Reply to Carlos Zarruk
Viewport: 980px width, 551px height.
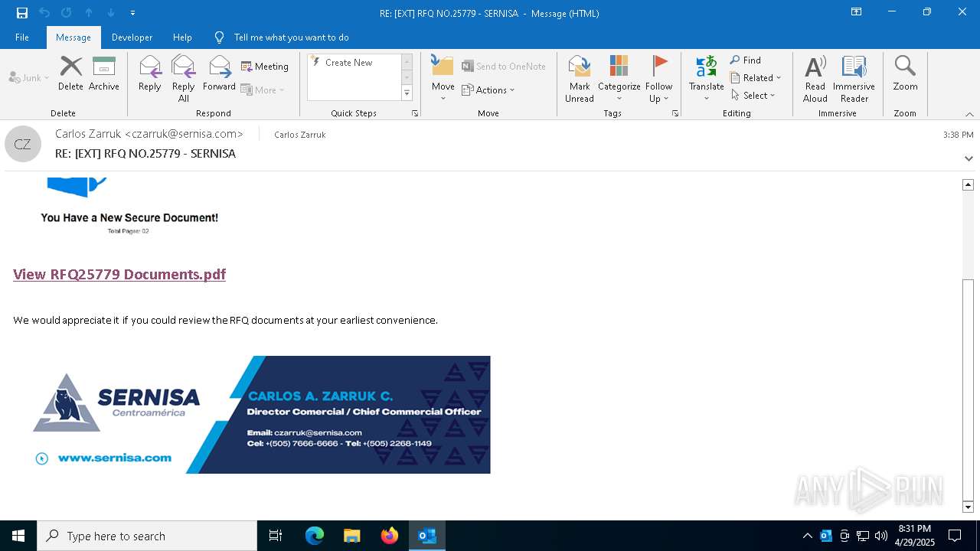(x=150, y=73)
